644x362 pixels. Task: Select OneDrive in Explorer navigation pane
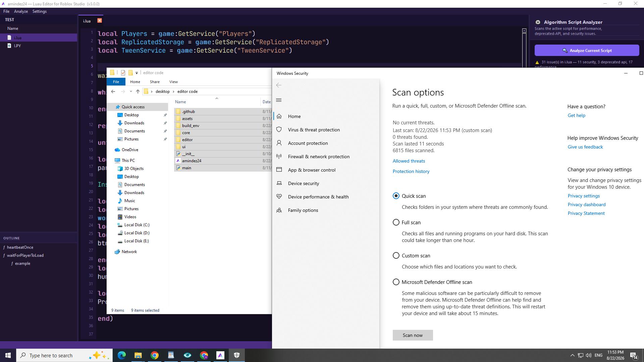(x=130, y=150)
